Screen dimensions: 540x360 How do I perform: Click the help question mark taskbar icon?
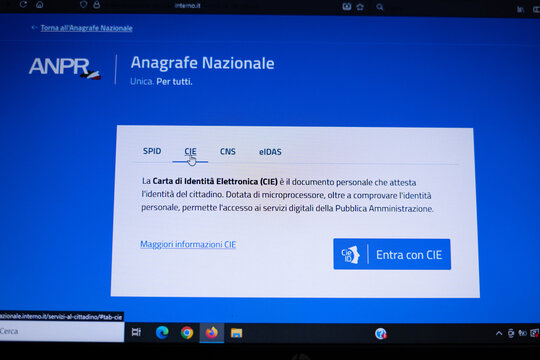coord(381,333)
